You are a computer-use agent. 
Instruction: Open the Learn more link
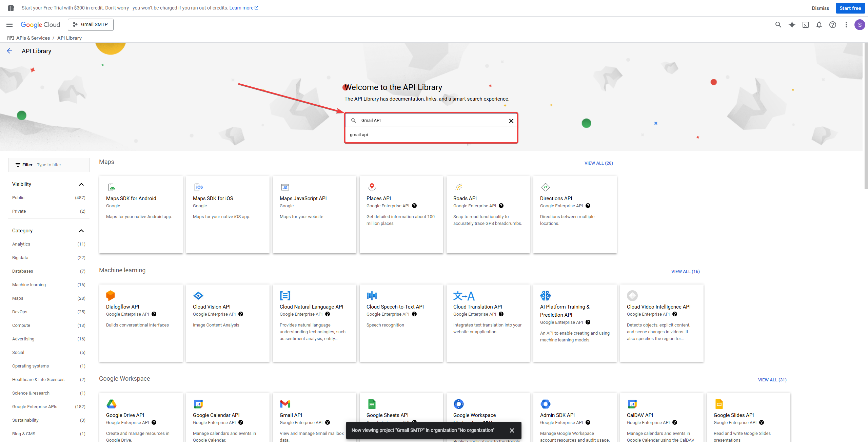243,8
